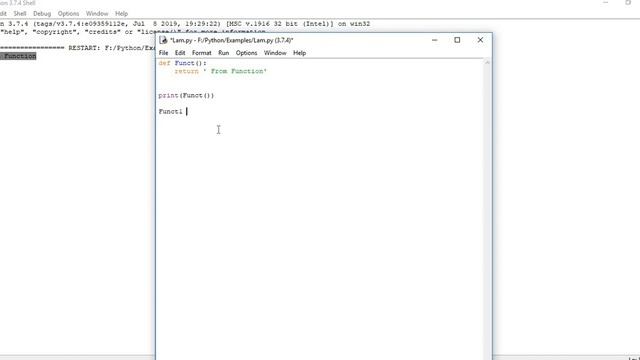This screenshot has width=640, height=360.
Task: Open Edit menu in Lam.py editor
Action: click(x=180, y=53)
